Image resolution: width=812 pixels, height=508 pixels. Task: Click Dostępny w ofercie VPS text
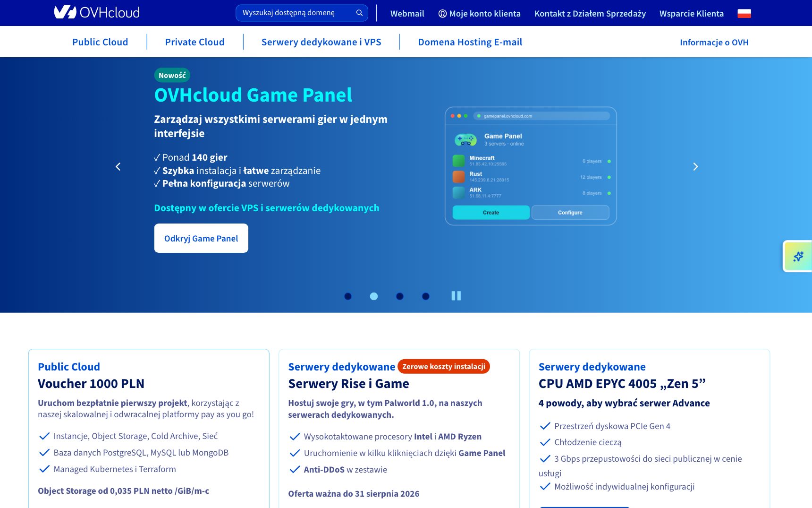[x=266, y=208]
